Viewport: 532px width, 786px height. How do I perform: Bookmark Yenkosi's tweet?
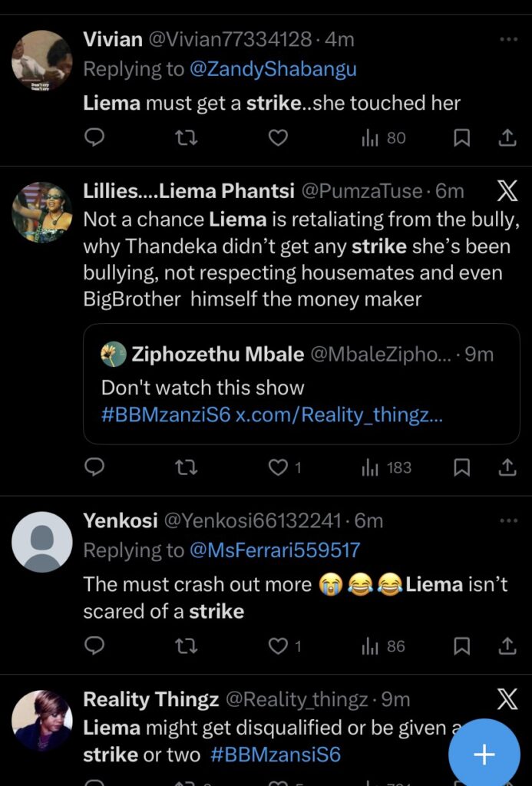pos(461,646)
